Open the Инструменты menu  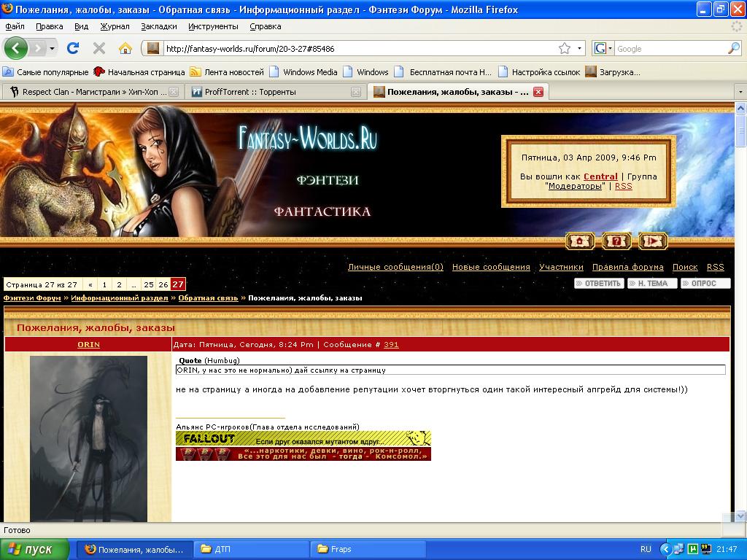coord(213,26)
